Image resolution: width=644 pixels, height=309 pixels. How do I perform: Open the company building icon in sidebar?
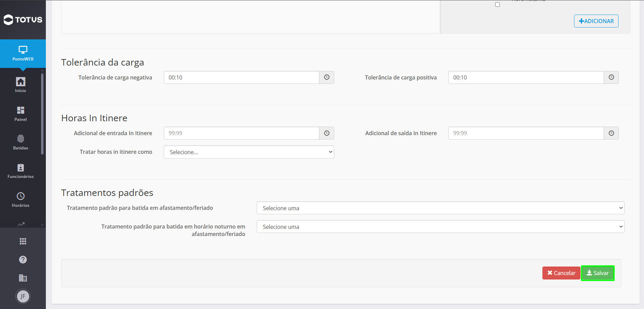click(23, 278)
